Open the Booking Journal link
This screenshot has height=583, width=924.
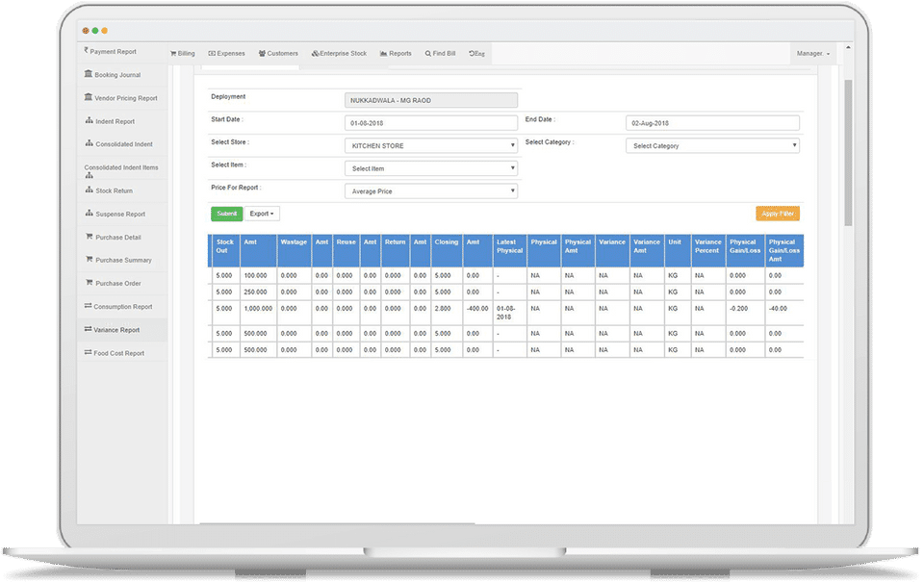tap(117, 75)
